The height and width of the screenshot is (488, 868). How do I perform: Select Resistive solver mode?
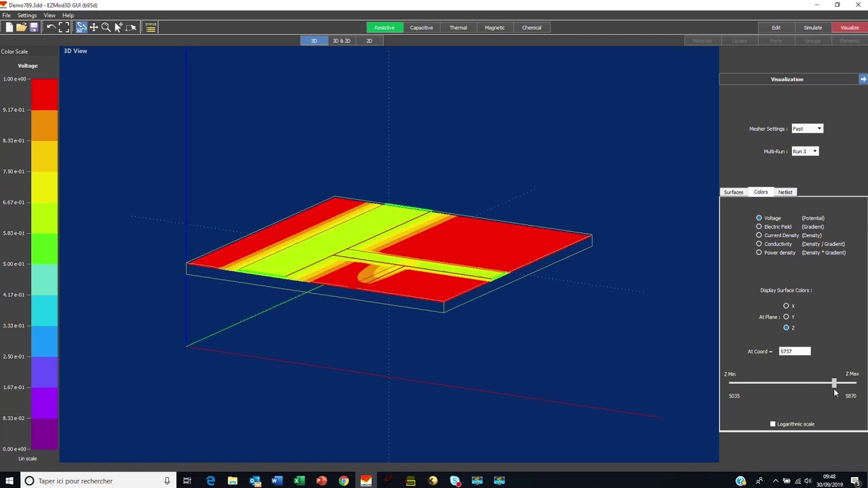[384, 28]
